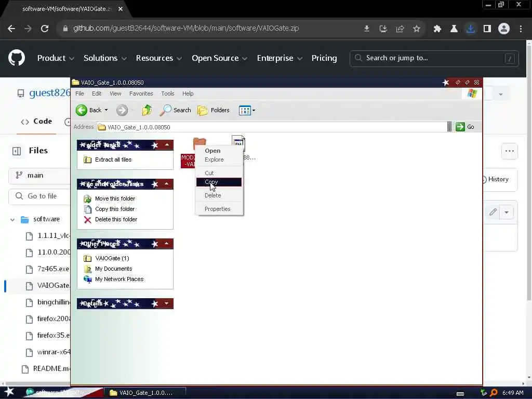
Task: Collapse the Folder Tasks panel
Action: pyautogui.click(x=167, y=145)
